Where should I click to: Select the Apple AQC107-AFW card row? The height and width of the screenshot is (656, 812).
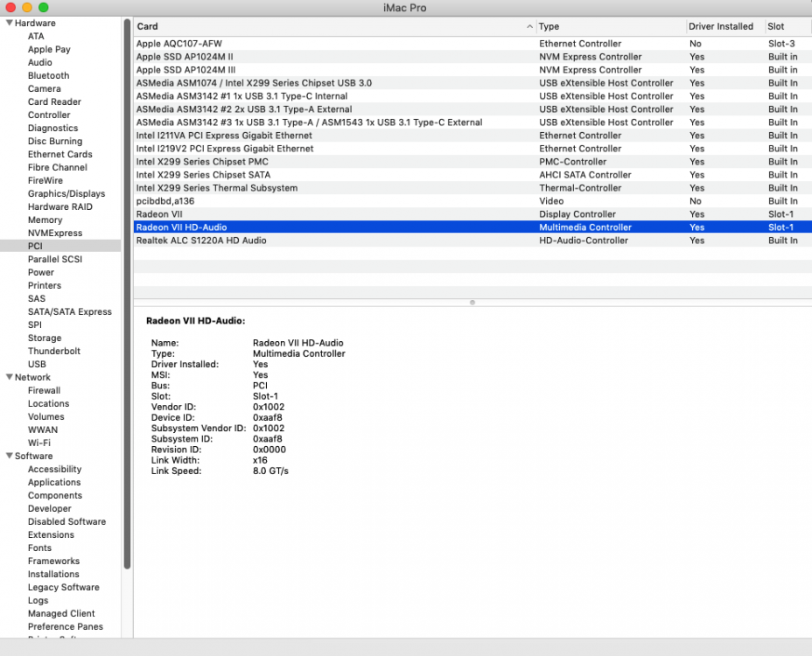click(x=472, y=44)
